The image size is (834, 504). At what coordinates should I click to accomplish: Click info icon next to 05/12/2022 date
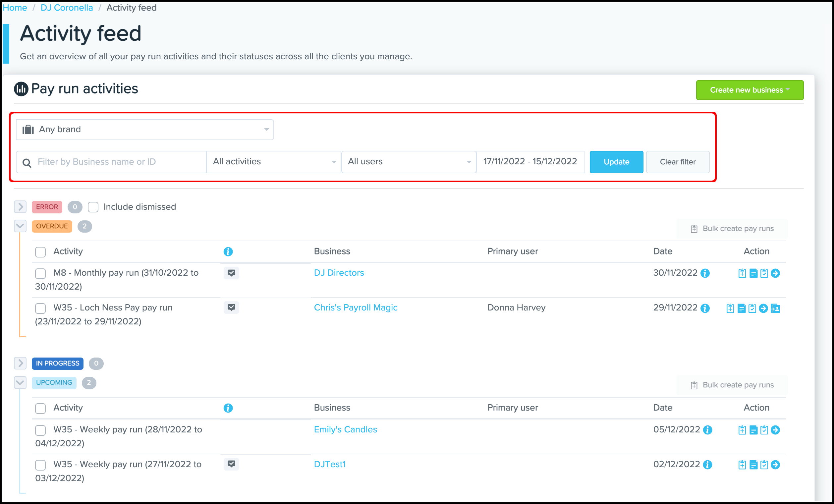[x=707, y=430]
